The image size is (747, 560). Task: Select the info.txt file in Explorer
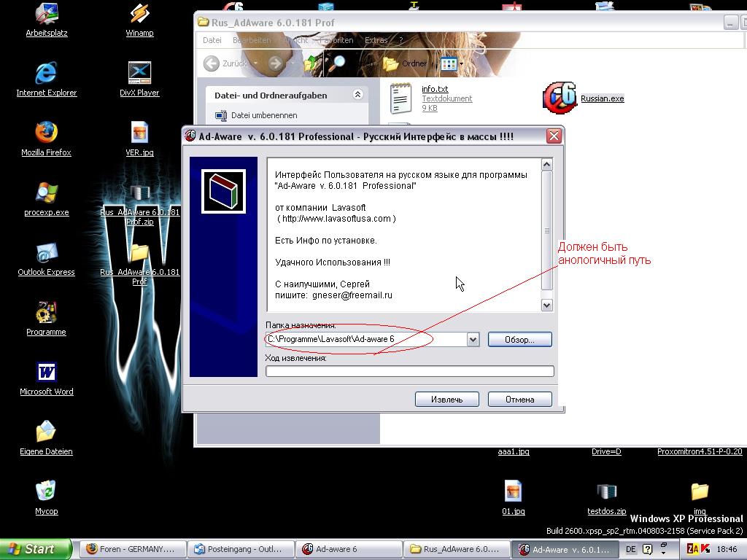click(431, 98)
